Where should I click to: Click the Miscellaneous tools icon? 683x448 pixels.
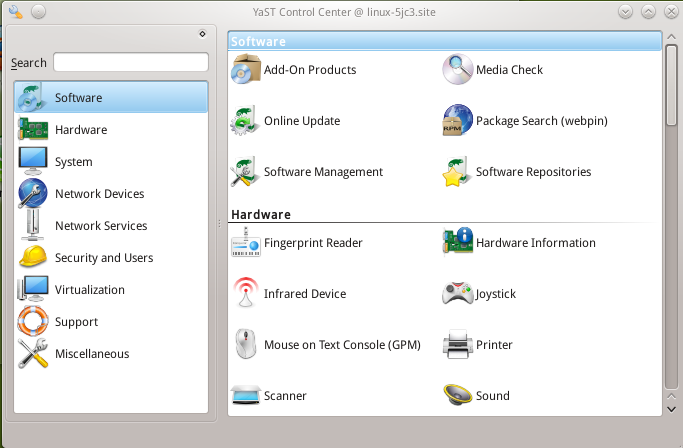click(33, 353)
